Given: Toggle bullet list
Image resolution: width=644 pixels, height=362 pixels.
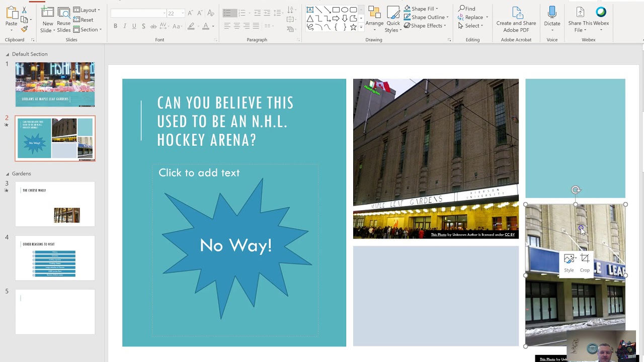Looking at the screenshot, I should (x=229, y=13).
